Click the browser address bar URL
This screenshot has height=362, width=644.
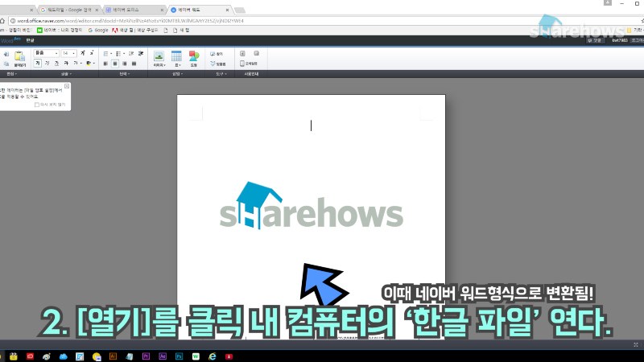130,21
